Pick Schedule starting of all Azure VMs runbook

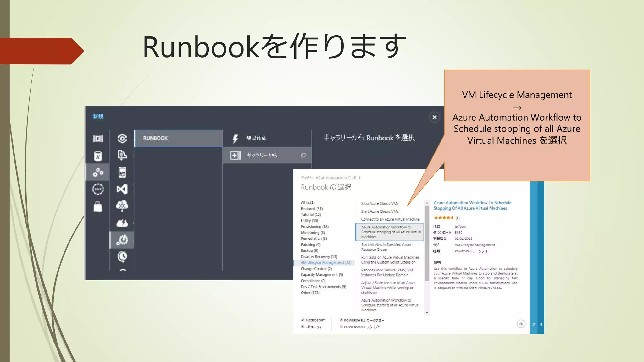pyautogui.click(x=390, y=305)
